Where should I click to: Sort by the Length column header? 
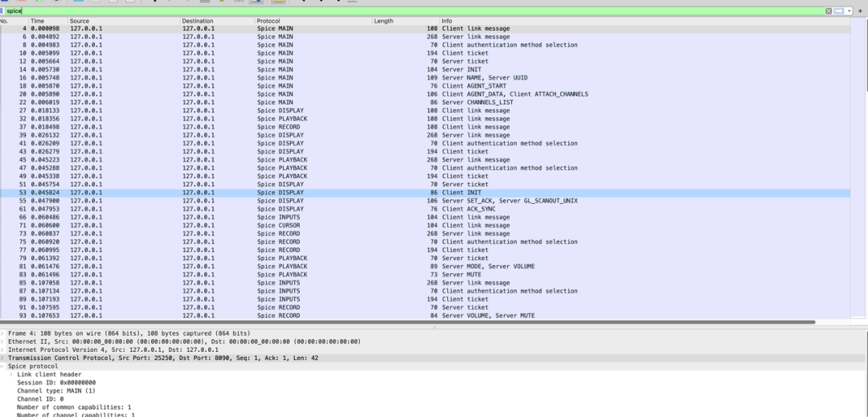click(x=384, y=21)
